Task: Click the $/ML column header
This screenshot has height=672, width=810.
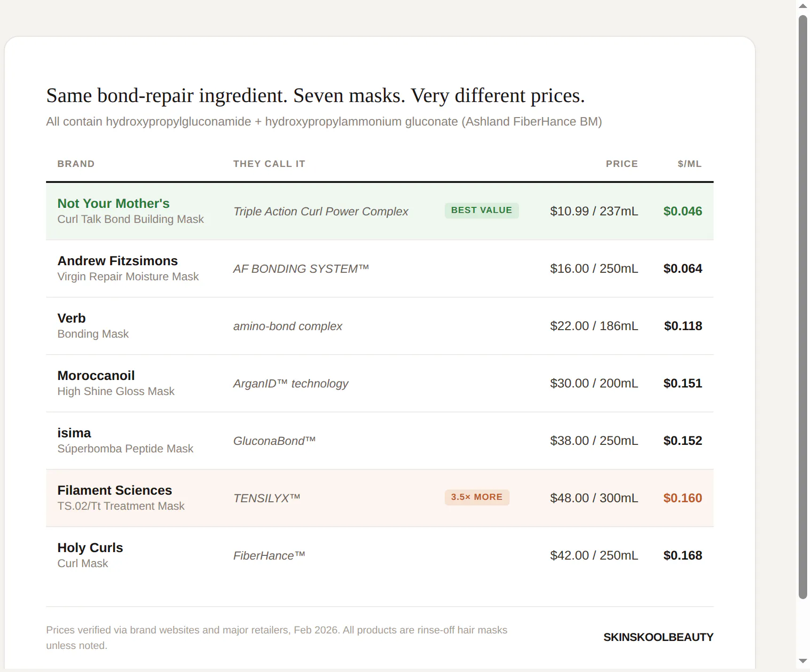Action: pos(690,164)
